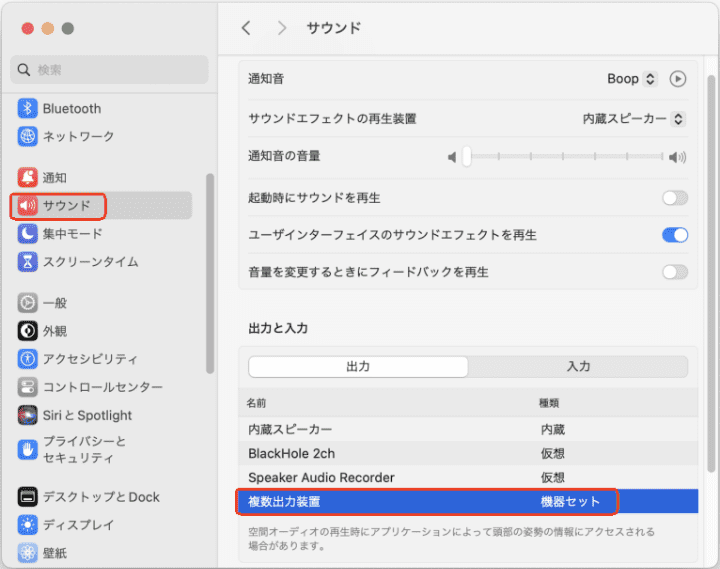Open Siri と Spotlight icon
The image size is (720, 569).
27,415
